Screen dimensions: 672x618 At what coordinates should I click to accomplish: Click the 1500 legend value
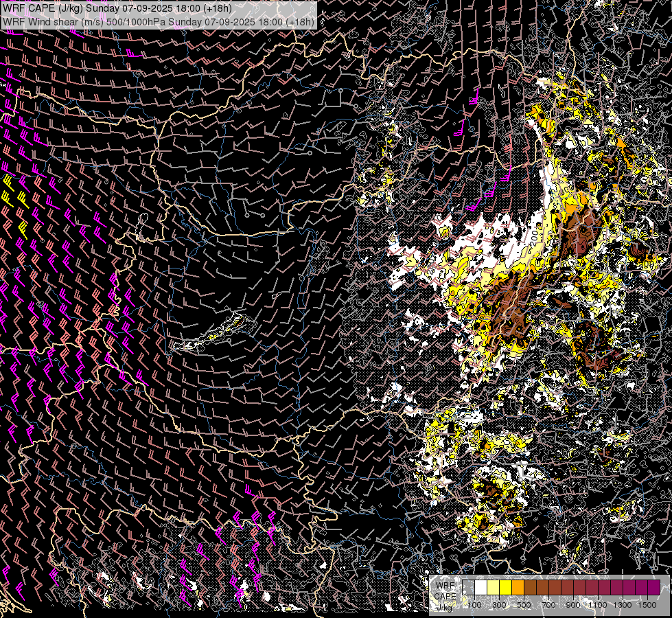(x=647, y=605)
